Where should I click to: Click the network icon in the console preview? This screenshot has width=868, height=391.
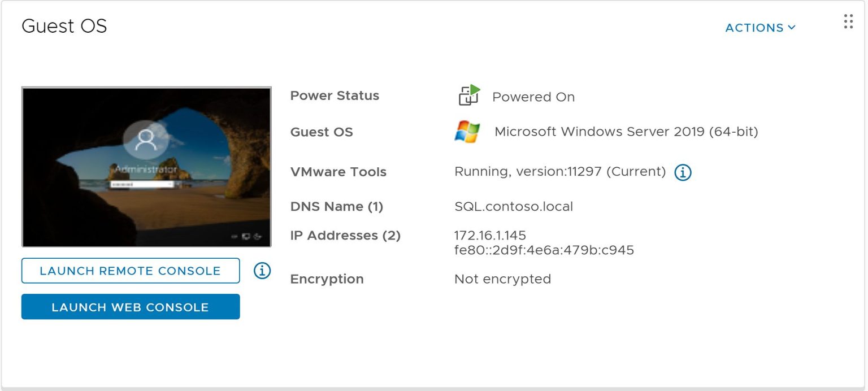[x=235, y=236]
